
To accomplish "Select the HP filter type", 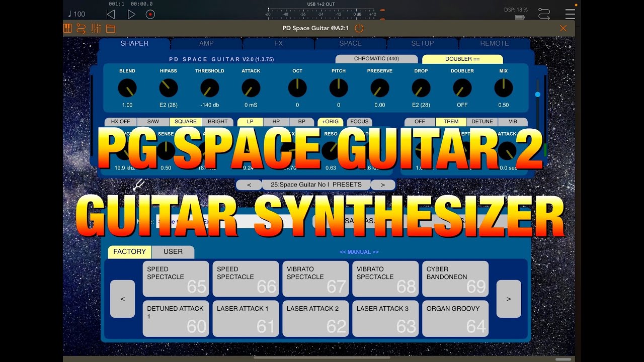I will pos(276,122).
